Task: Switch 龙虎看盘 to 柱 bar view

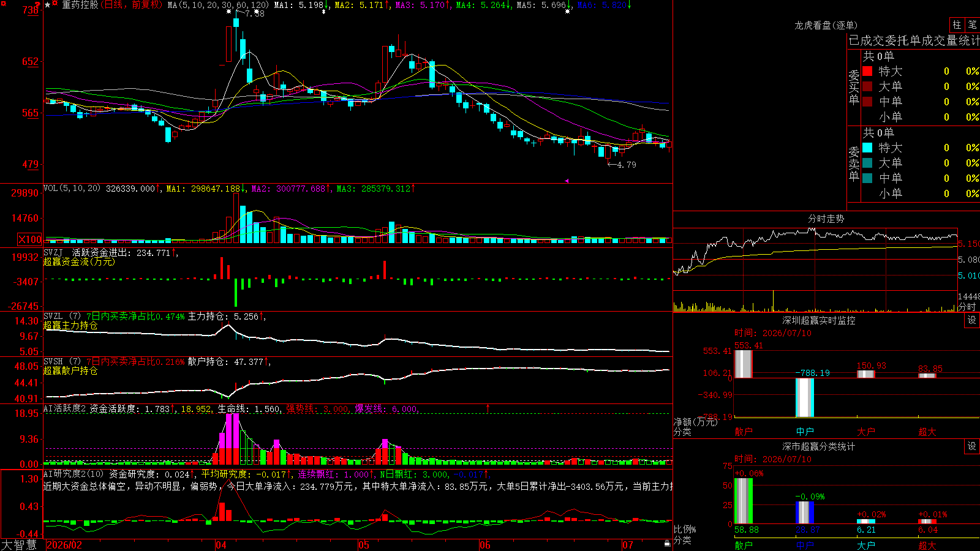Action: tap(957, 24)
